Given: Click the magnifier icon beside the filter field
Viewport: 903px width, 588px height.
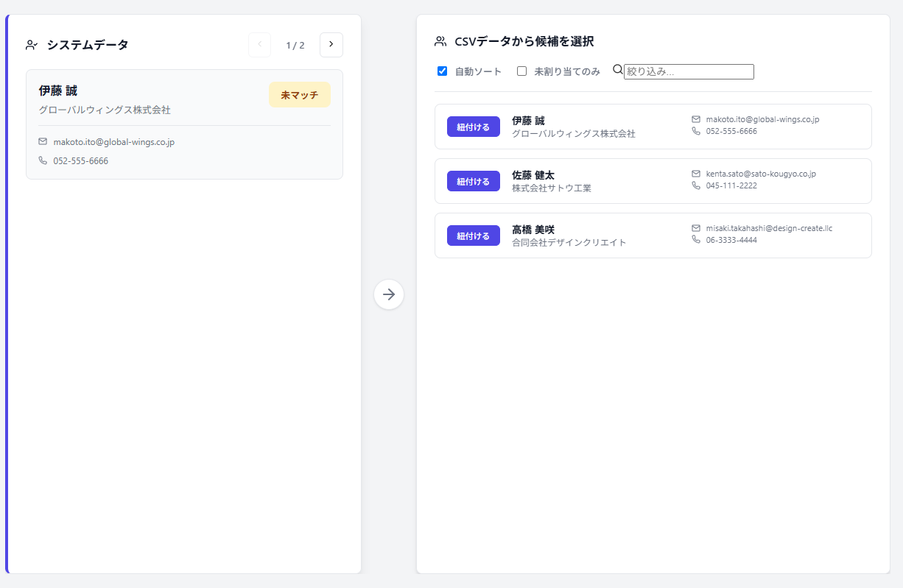Looking at the screenshot, I should point(617,70).
